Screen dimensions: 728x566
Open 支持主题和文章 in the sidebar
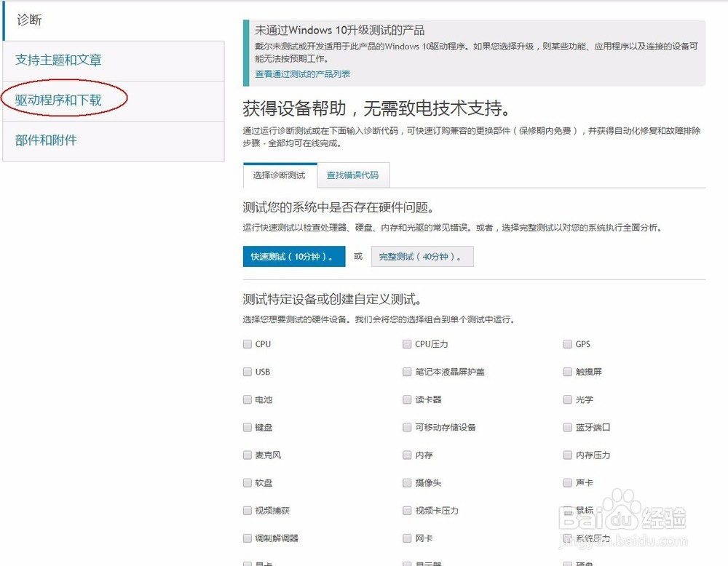coord(114,61)
